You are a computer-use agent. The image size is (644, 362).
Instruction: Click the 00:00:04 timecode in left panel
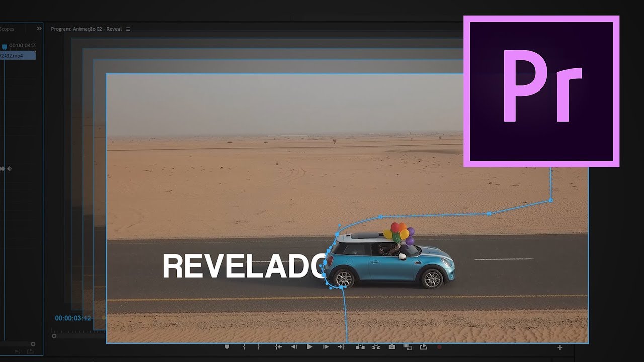[x=23, y=45]
